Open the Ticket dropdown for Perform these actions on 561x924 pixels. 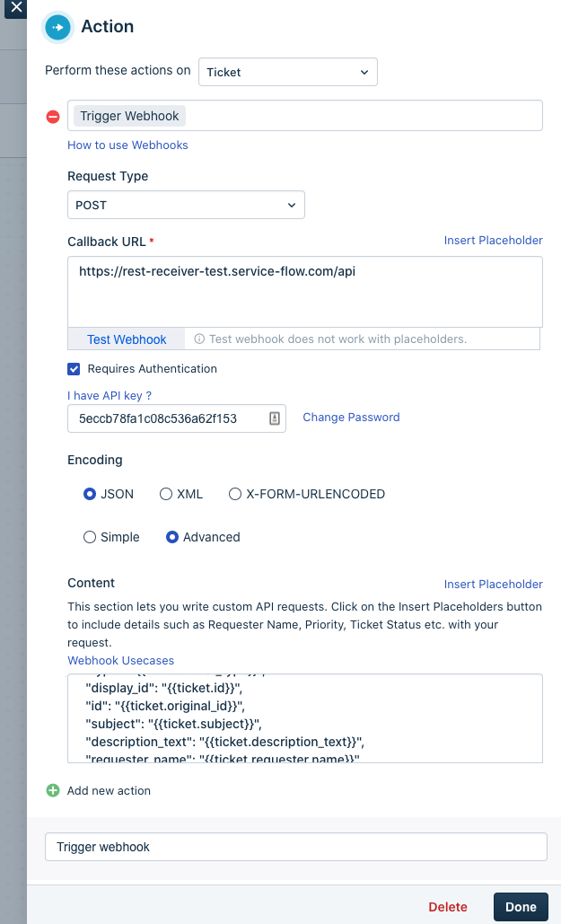click(x=287, y=72)
